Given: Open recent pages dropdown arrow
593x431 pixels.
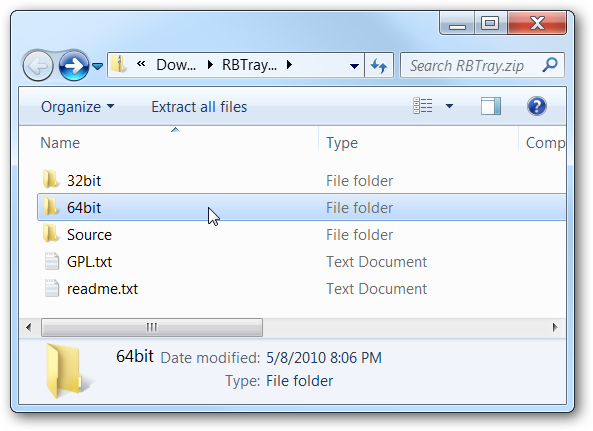Looking at the screenshot, I should click(98, 67).
